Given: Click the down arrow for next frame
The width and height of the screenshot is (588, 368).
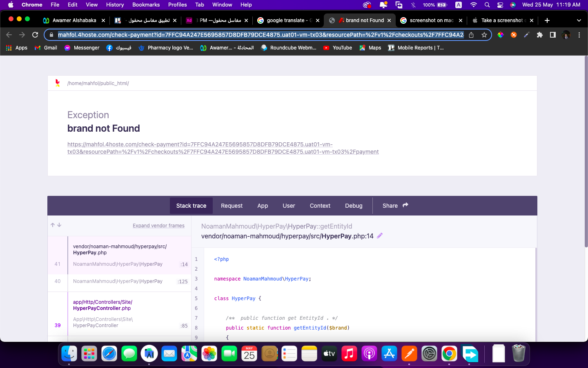Looking at the screenshot, I should pyautogui.click(x=59, y=225).
